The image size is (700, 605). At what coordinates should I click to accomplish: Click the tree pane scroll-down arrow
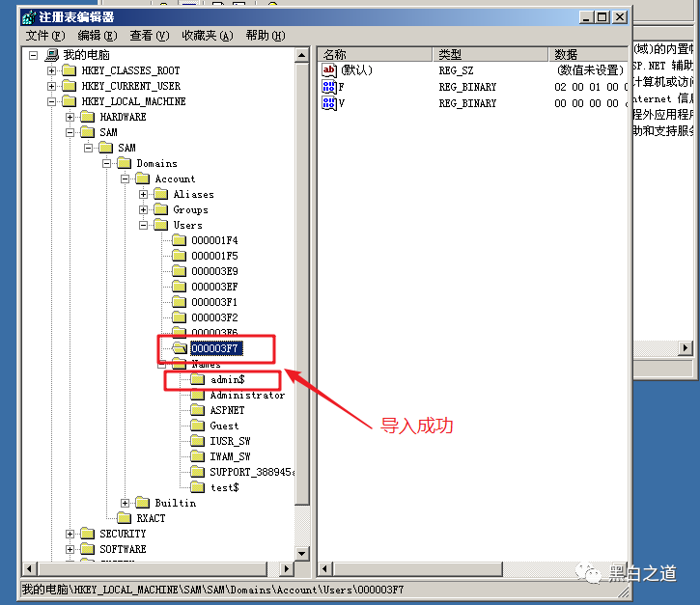point(303,553)
